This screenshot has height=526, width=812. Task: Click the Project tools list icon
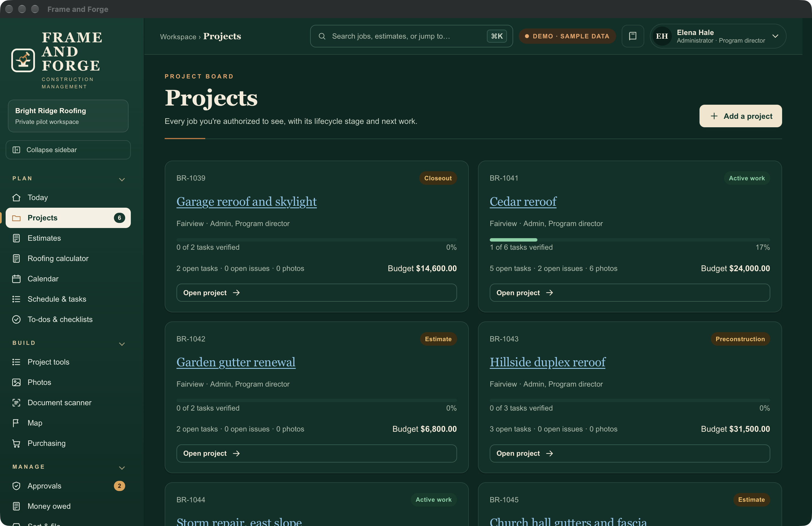[x=16, y=362]
